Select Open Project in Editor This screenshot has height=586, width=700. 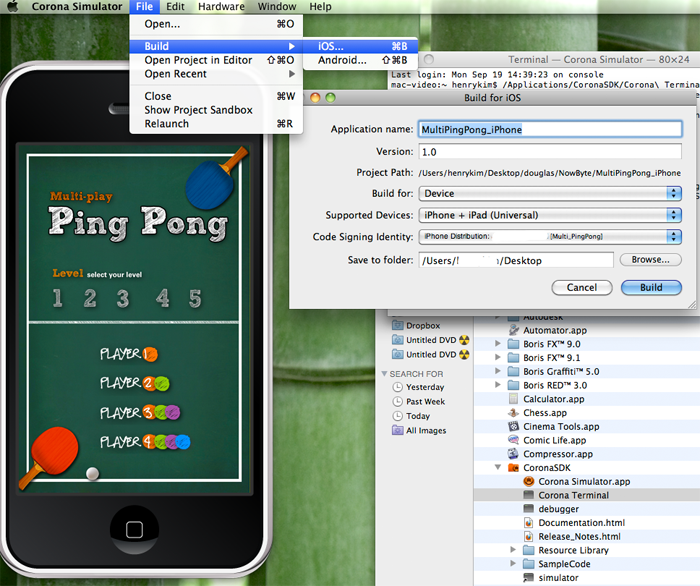tap(216, 60)
